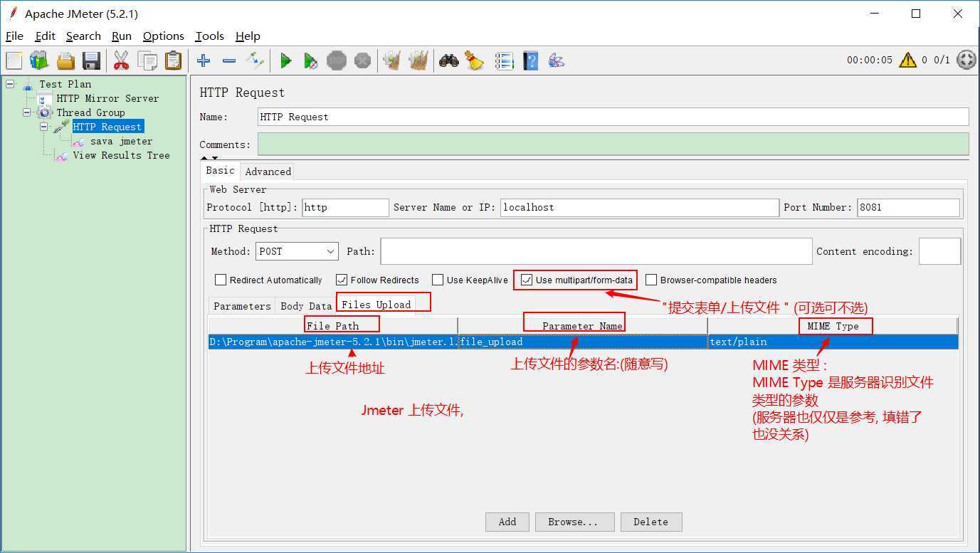Toggle Redirect Automatically checkbox

221,280
